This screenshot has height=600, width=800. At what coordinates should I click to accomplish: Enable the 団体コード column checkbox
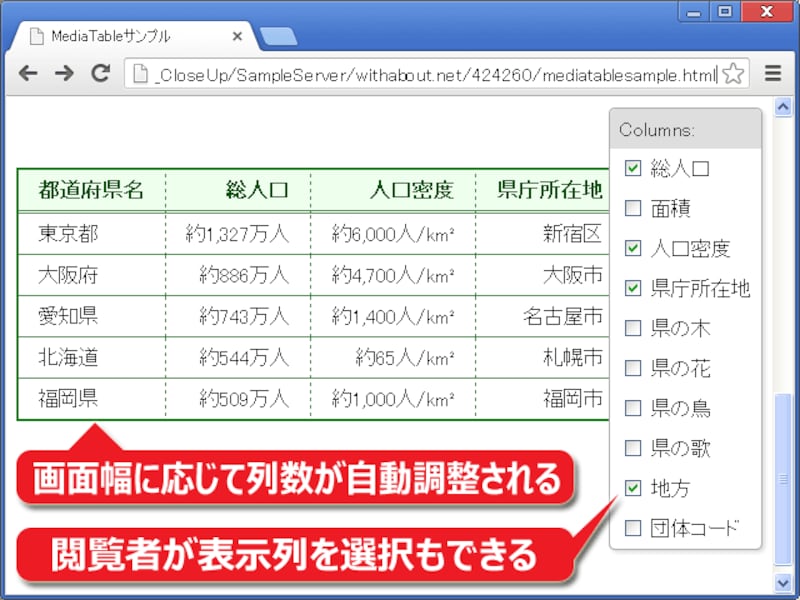[633, 528]
